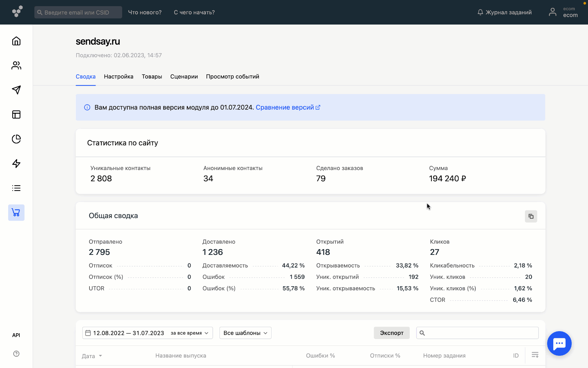The image size is (588, 368).
Task: Click the ID column header
Action: pyautogui.click(x=516, y=356)
